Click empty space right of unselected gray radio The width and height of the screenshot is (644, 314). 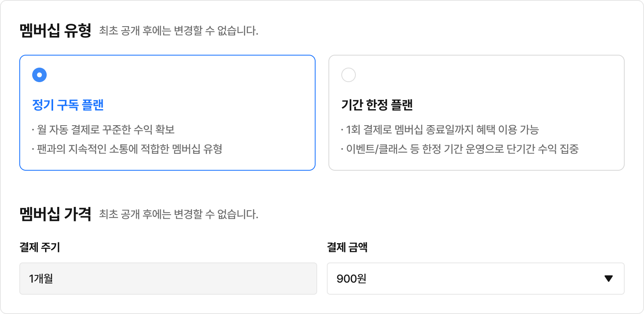(x=483, y=75)
